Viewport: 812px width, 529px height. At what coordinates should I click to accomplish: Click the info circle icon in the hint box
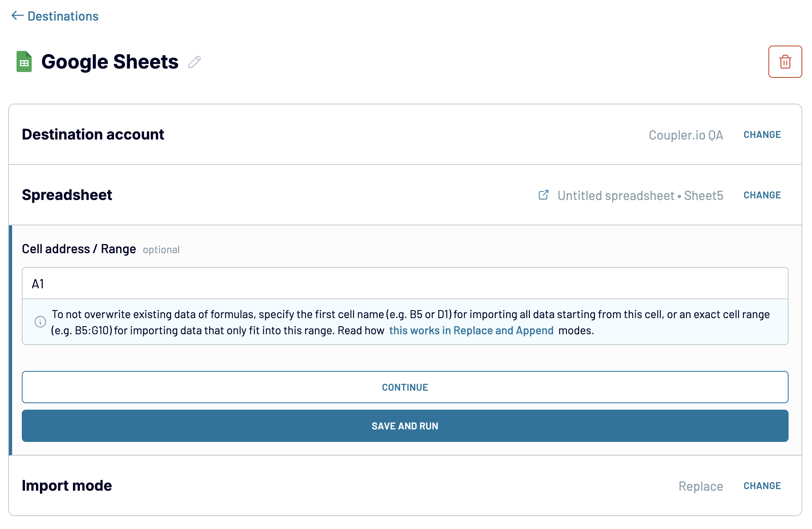pos(40,322)
